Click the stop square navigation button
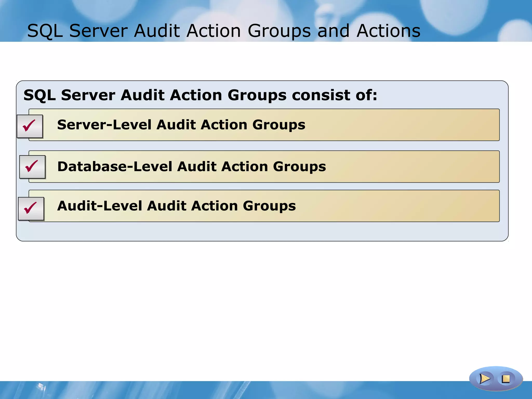 pyautogui.click(x=506, y=379)
